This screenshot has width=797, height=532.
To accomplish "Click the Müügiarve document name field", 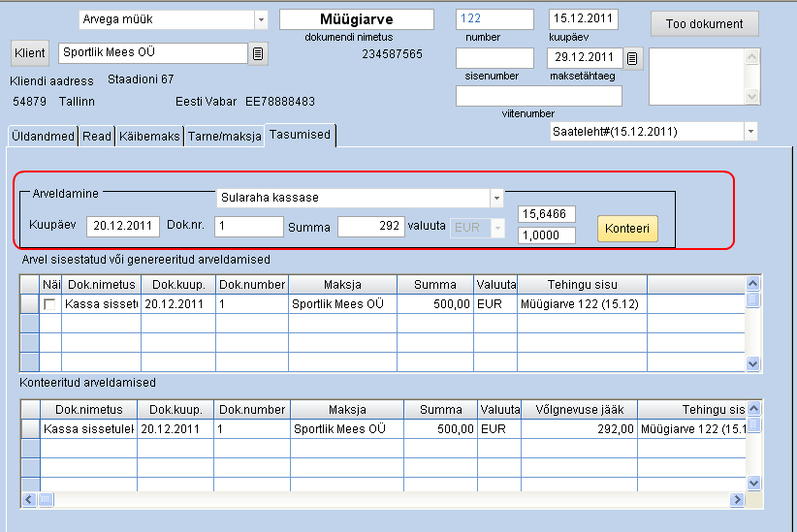I will [357, 19].
